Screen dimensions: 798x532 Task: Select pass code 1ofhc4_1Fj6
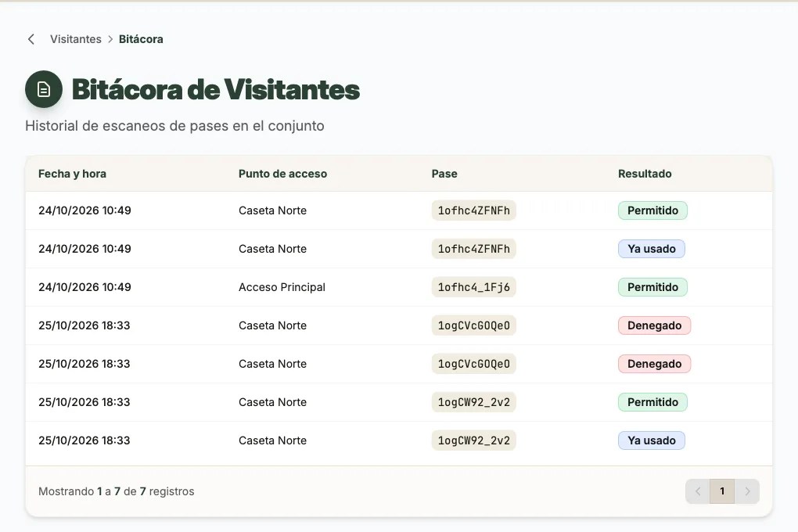click(x=474, y=287)
